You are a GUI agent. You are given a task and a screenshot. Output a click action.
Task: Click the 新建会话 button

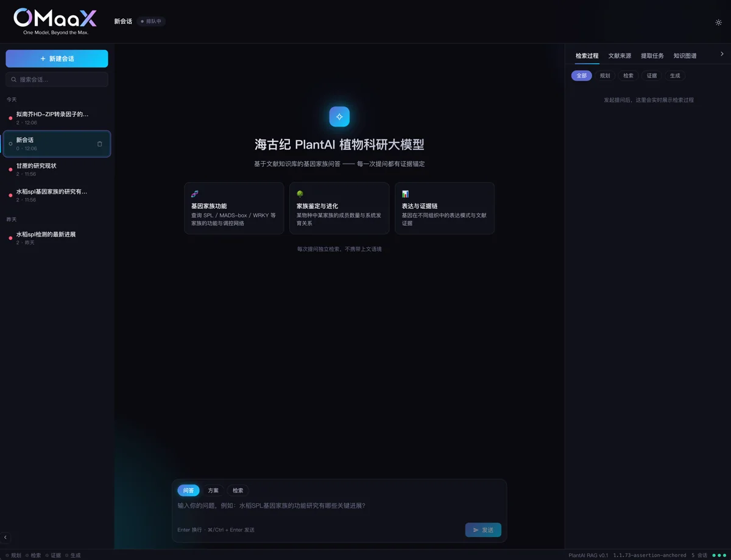click(57, 58)
